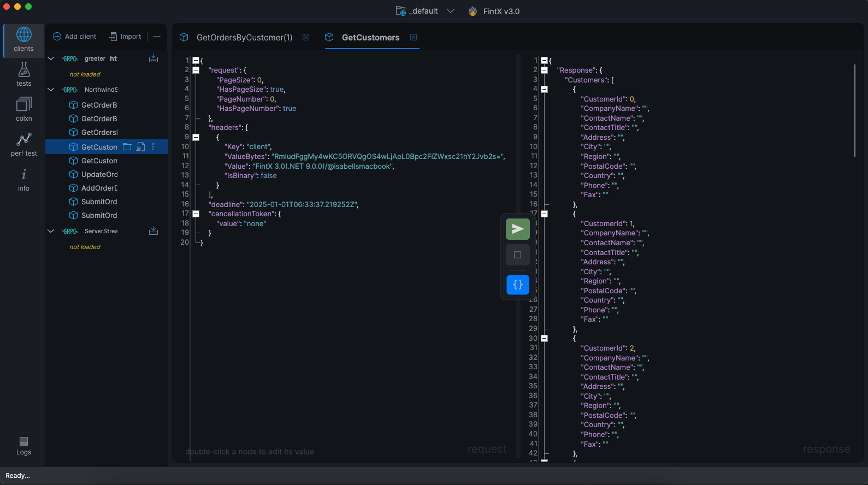This screenshot has height=485, width=868.
Task: Collapse the request root node on line 1
Action: [196, 61]
